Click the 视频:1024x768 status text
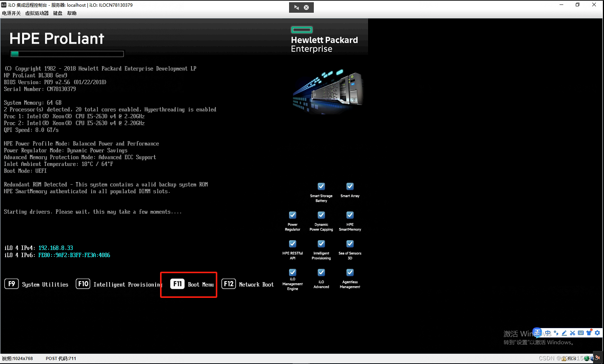The width and height of the screenshot is (604, 364). (18, 359)
